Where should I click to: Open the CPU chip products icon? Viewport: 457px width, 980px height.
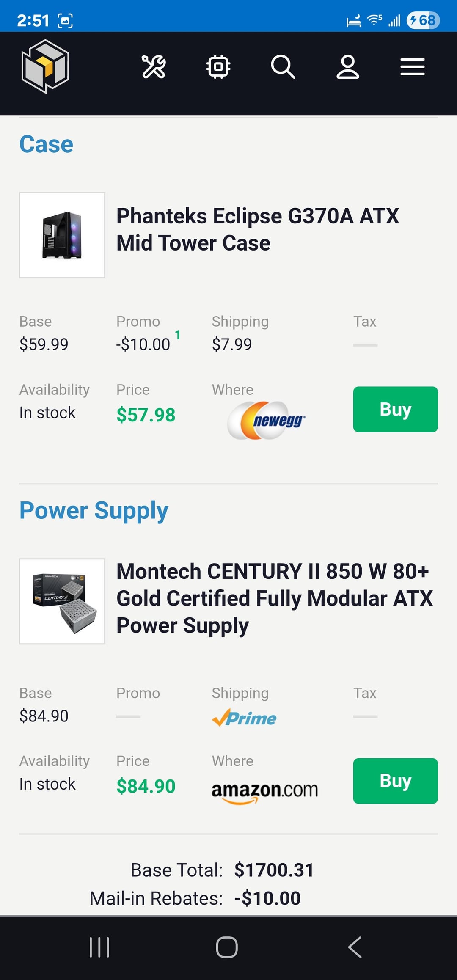(218, 66)
